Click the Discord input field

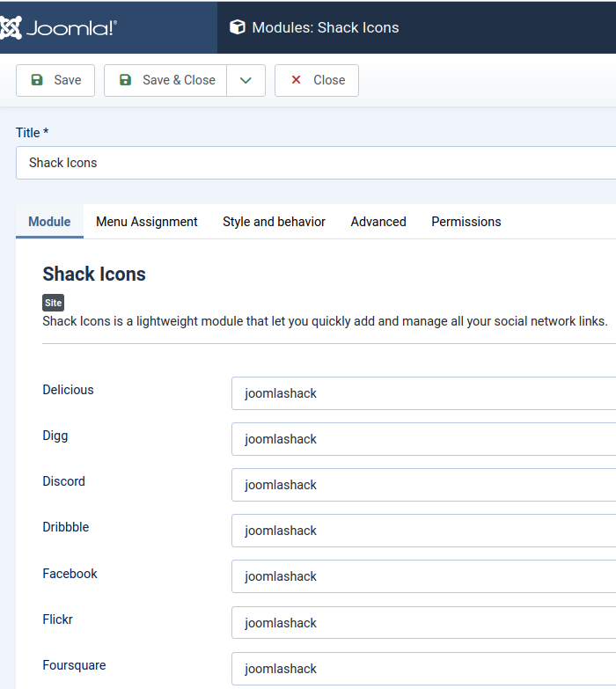[x=423, y=485]
